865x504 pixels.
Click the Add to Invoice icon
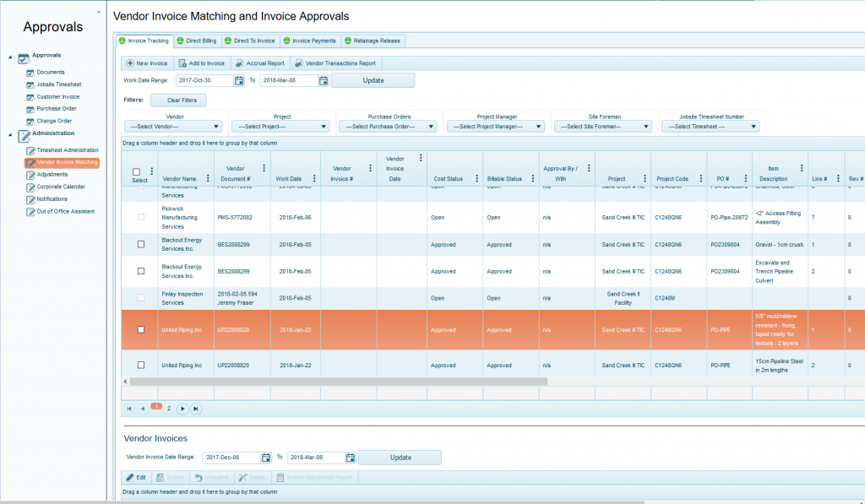point(182,62)
